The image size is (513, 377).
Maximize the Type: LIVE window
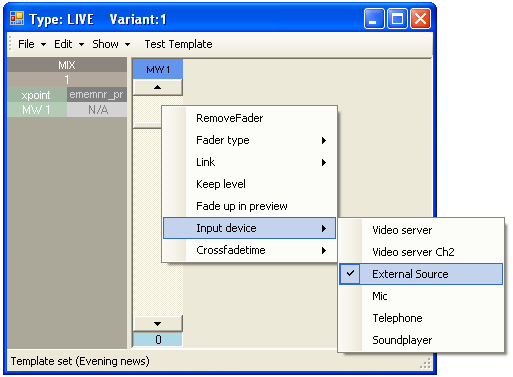(397, 19)
